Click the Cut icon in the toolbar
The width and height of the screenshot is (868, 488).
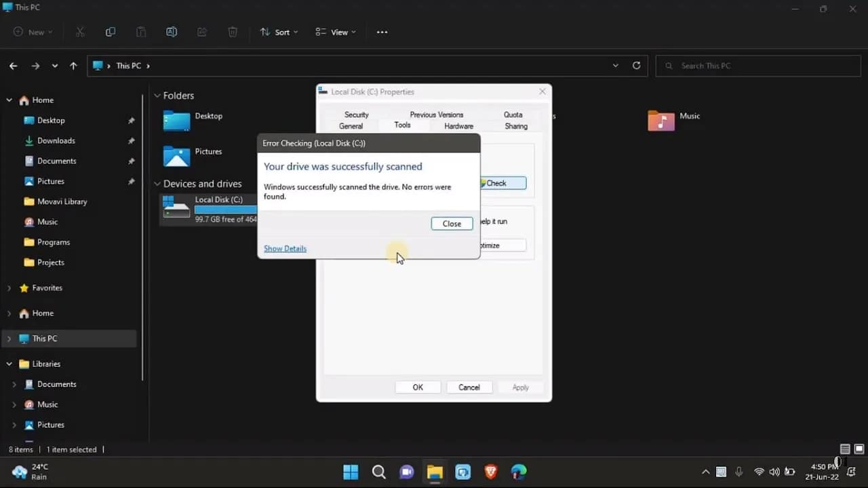click(x=79, y=32)
